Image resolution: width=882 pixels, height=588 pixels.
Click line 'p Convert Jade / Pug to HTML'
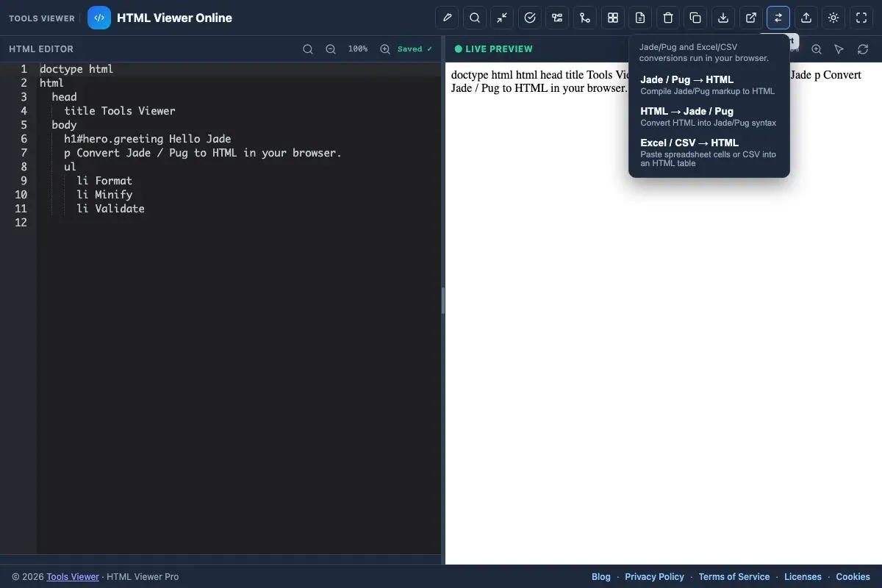point(203,153)
